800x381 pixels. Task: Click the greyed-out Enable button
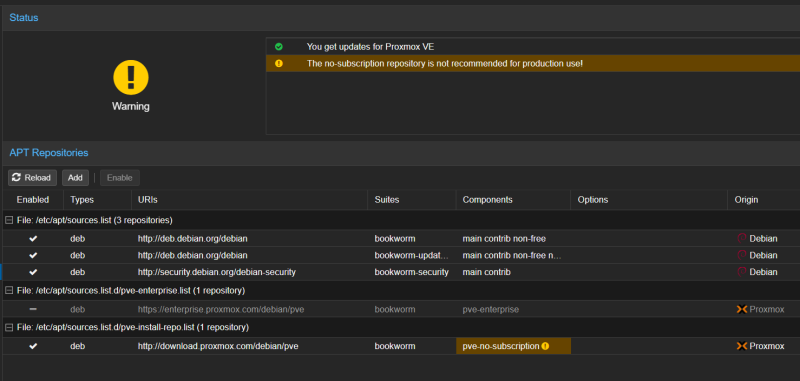pyautogui.click(x=120, y=177)
